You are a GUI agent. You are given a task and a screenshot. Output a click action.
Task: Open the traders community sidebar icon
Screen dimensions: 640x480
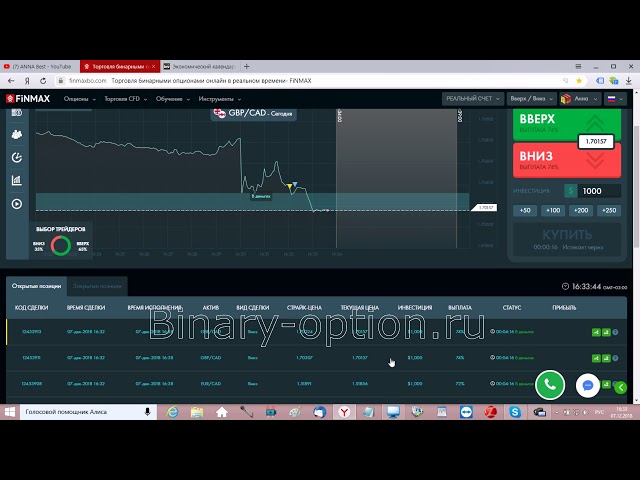pos(16,133)
